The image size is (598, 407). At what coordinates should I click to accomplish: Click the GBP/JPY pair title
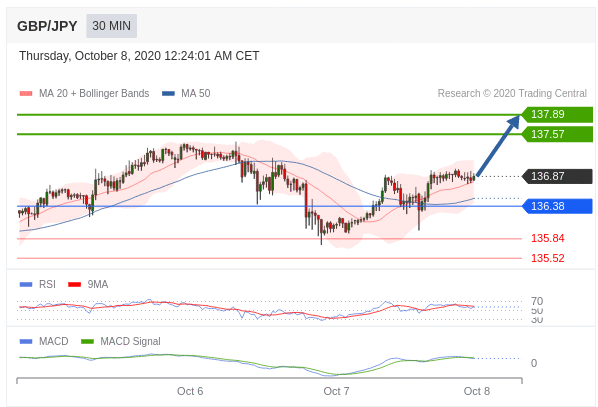point(47,26)
